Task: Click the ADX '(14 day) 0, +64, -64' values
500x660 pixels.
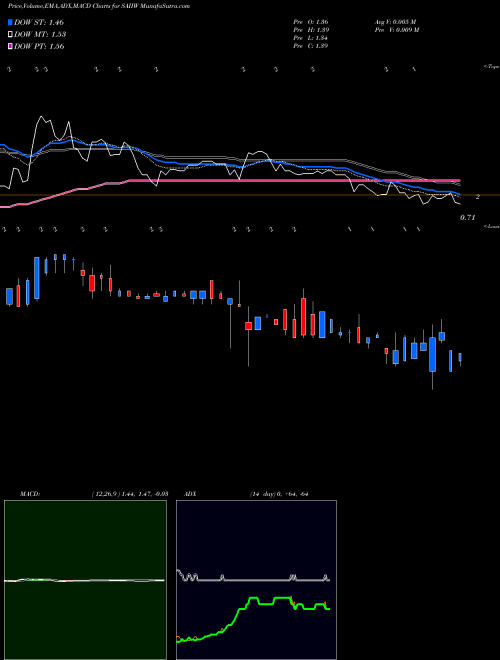Action: pyautogui.click(x=279, y=494)
